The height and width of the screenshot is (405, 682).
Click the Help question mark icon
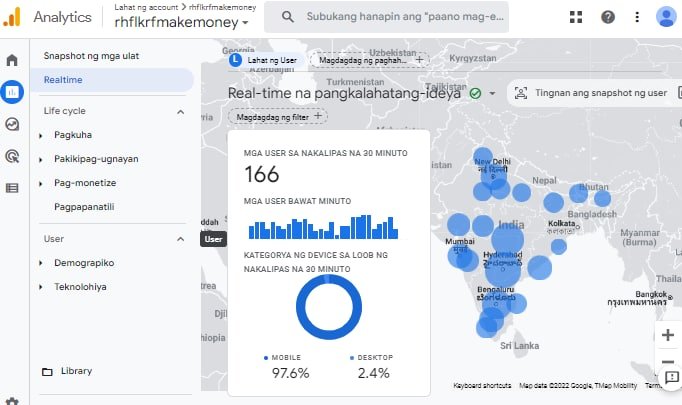tap(607, 17)
